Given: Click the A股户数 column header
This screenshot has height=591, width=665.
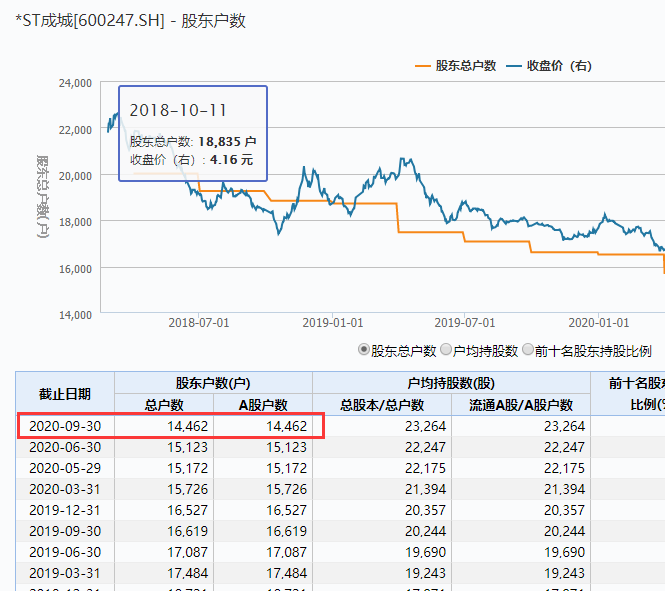Looking at the screenshot, I should point(263,405).
